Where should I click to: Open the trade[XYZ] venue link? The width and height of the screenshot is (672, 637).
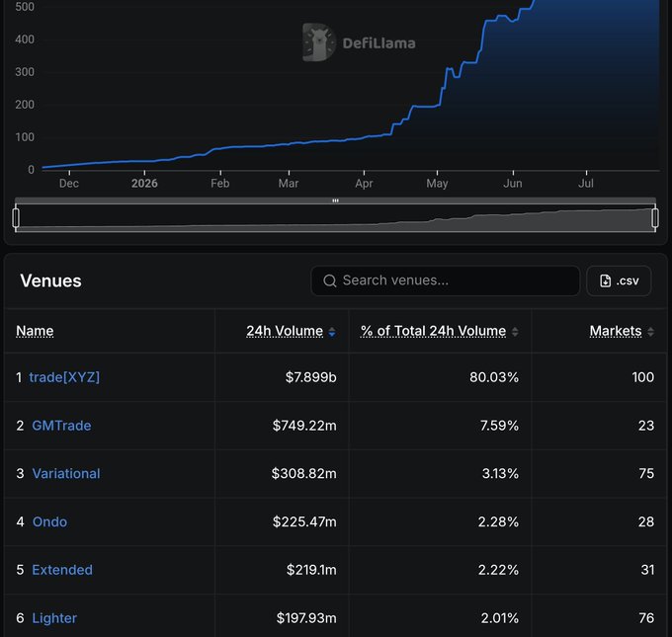(64, 377)
